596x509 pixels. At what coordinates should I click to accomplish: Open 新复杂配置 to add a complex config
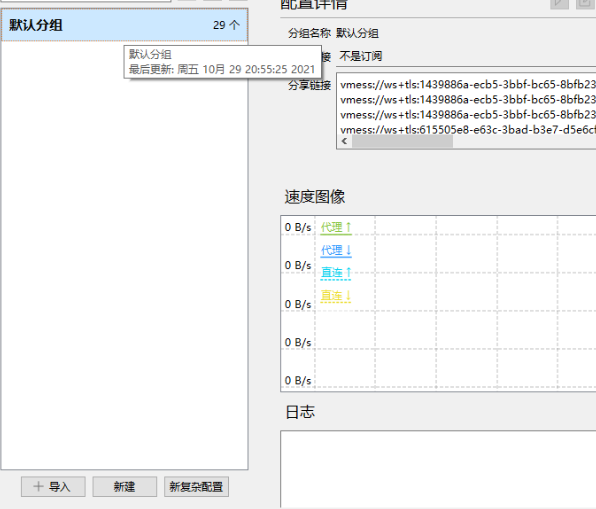tap(196, 487)
